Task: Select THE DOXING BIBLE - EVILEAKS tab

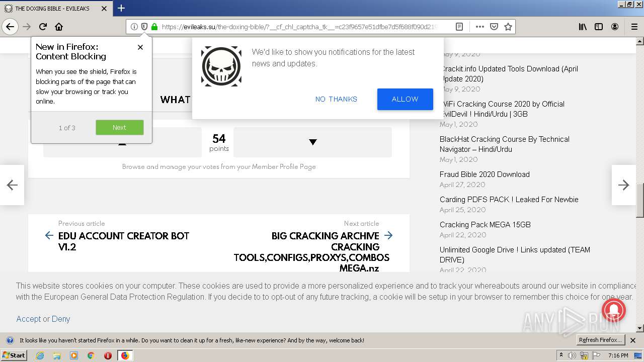Action: point(56,9)
